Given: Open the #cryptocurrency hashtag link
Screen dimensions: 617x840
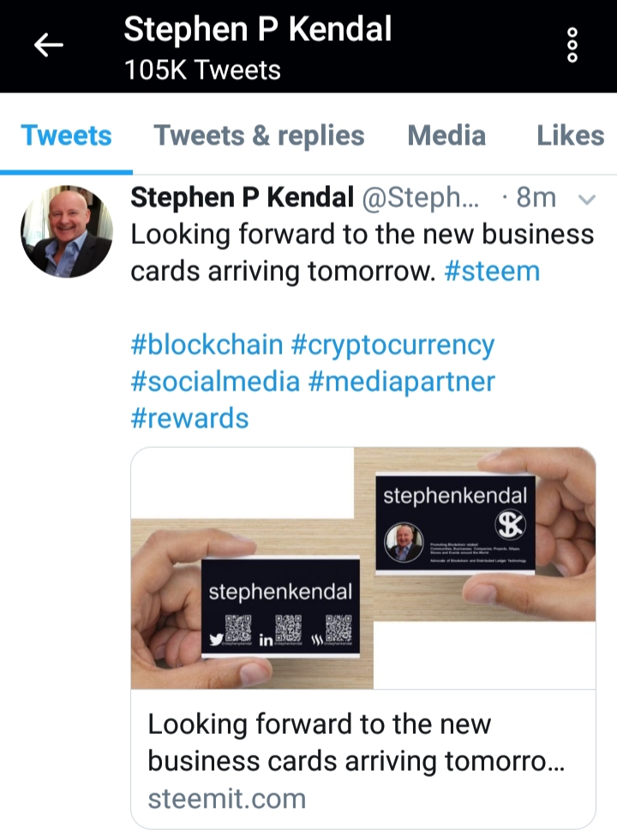Looking at the screenshot, I should pyautogui.click(x=393, y=345).
